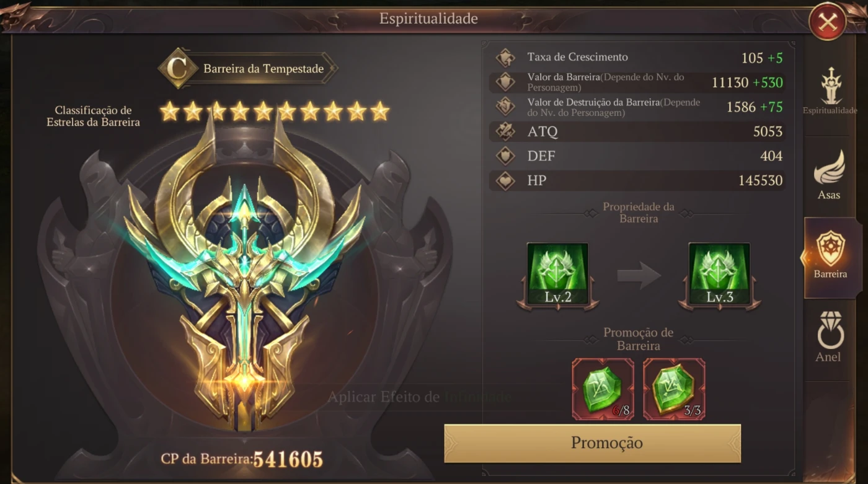Image resolution: width=868 pixels, height=484 pixels.
Task: Tap the Lv.2 barrier property icon
Action: [557, 276]
